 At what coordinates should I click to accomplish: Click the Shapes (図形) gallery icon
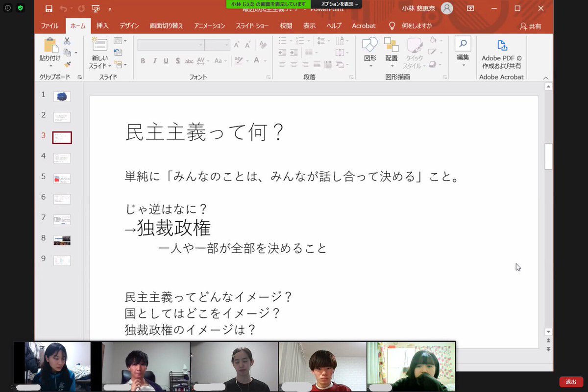point(370,45)
